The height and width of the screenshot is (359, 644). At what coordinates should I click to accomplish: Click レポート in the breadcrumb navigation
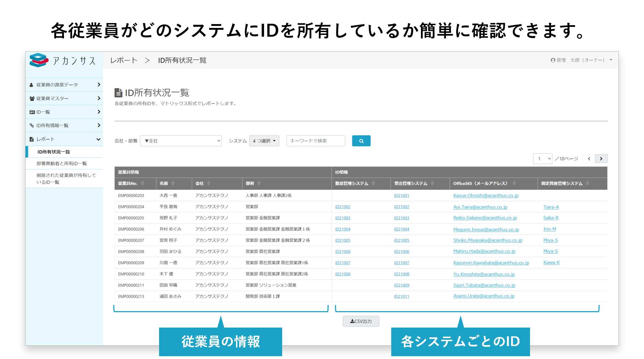pyautogui.click(x=124, y=60)
